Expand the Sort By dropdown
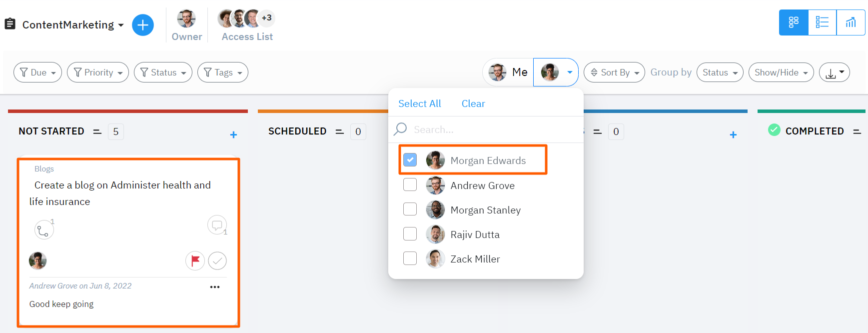868x333 pixels. coord(614,72)
